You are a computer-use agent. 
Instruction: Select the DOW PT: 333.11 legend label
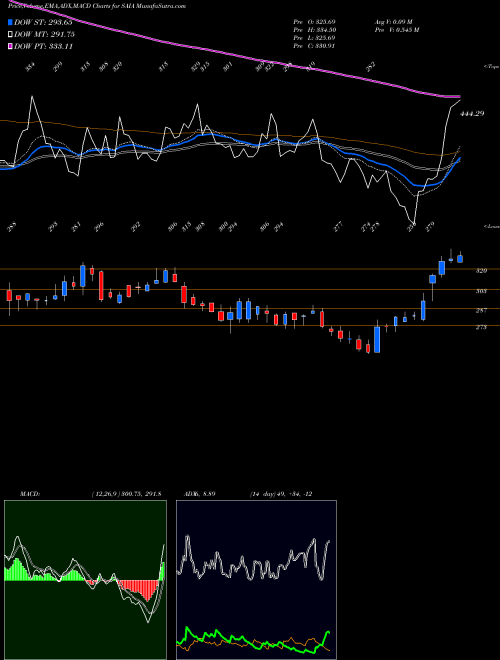(x=43, y=46)
